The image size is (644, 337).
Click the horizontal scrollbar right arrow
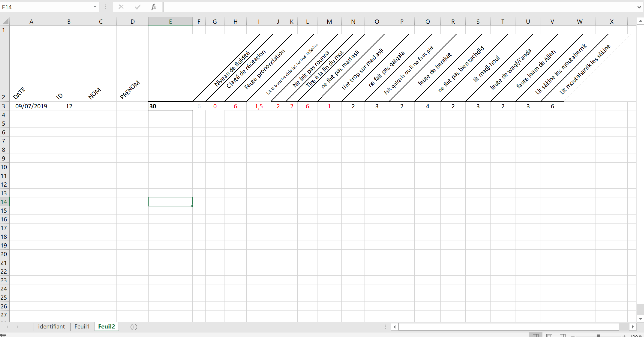tap(633, 327)
